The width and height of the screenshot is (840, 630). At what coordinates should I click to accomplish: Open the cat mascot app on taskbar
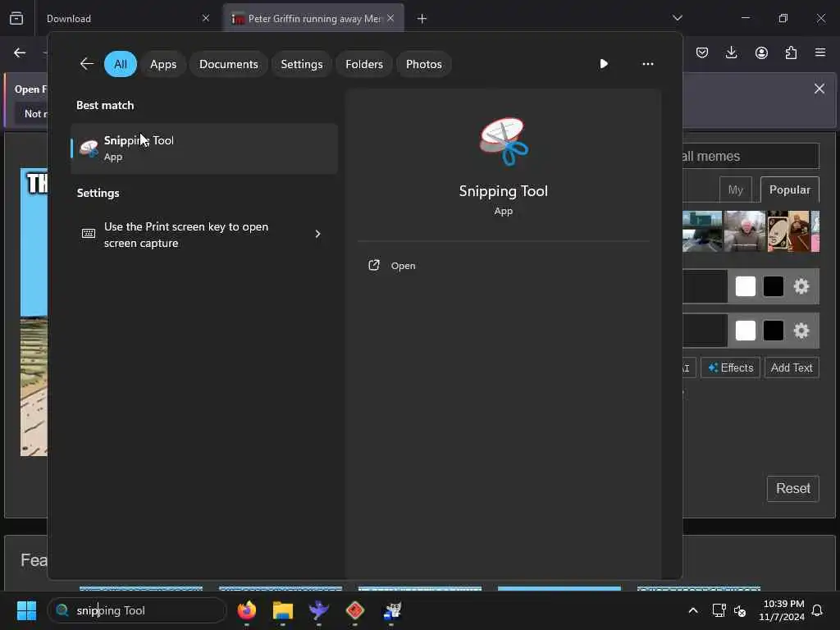tap(391, 610)
